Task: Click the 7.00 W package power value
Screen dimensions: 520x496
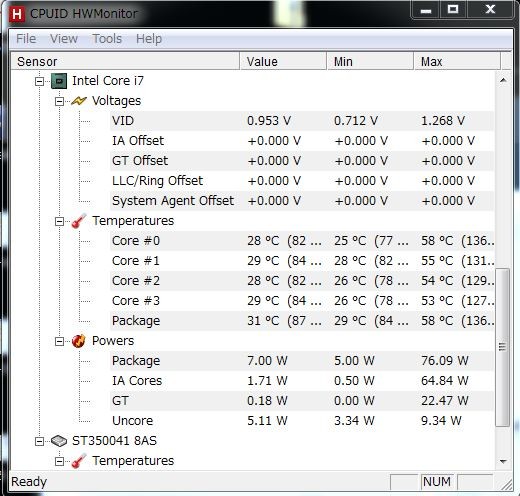Action: click(x=267, y=361)
